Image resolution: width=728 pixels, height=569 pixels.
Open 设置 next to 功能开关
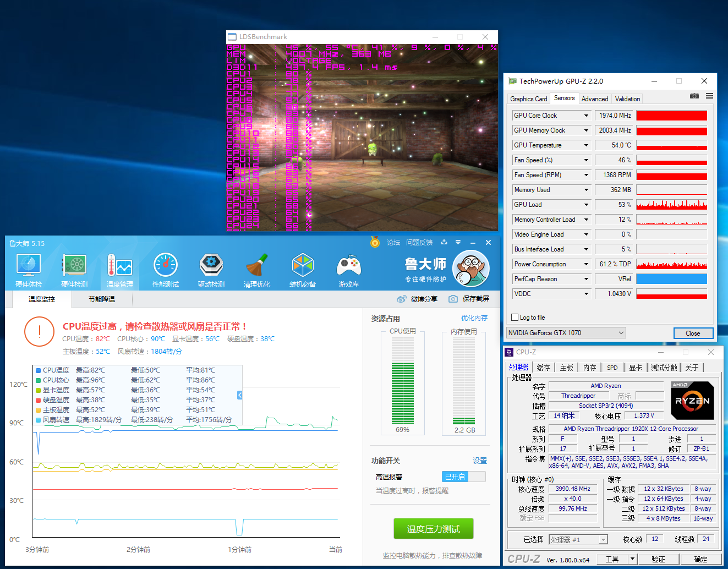tap(480, 461)
